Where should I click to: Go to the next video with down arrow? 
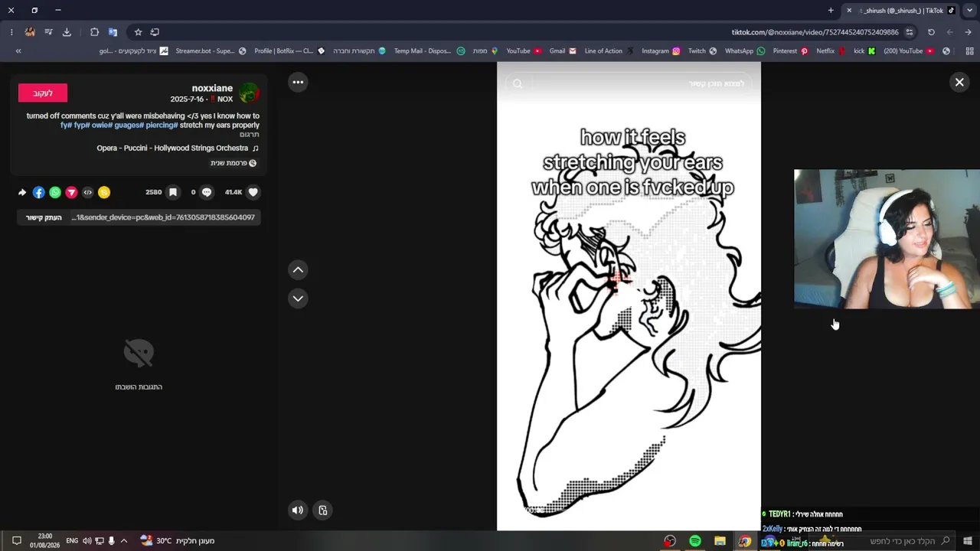(298, 298)
